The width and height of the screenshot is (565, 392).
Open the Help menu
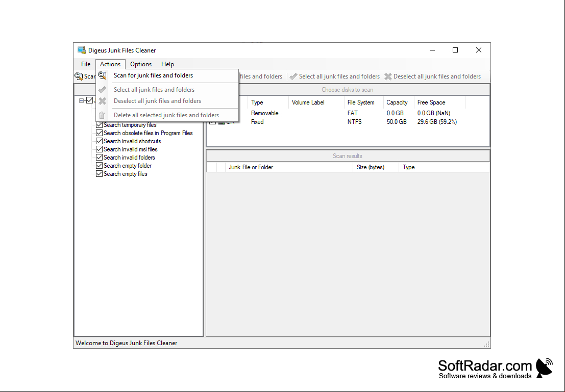pyautogui.click(x=167, y=64)
